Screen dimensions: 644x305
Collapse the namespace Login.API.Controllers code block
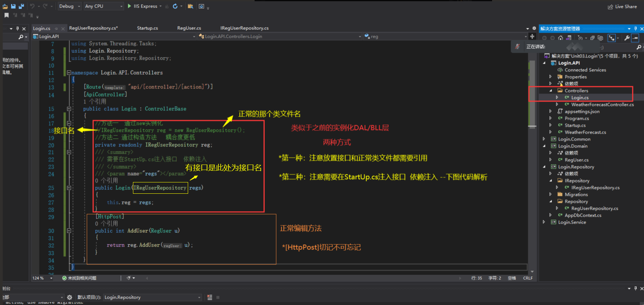click(x=69, y=73)
